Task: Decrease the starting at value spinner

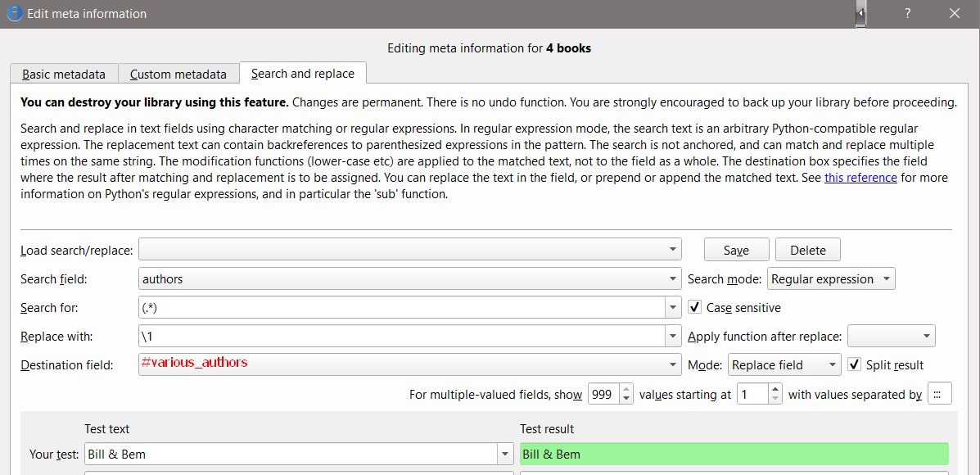Action: pos(775,399)
